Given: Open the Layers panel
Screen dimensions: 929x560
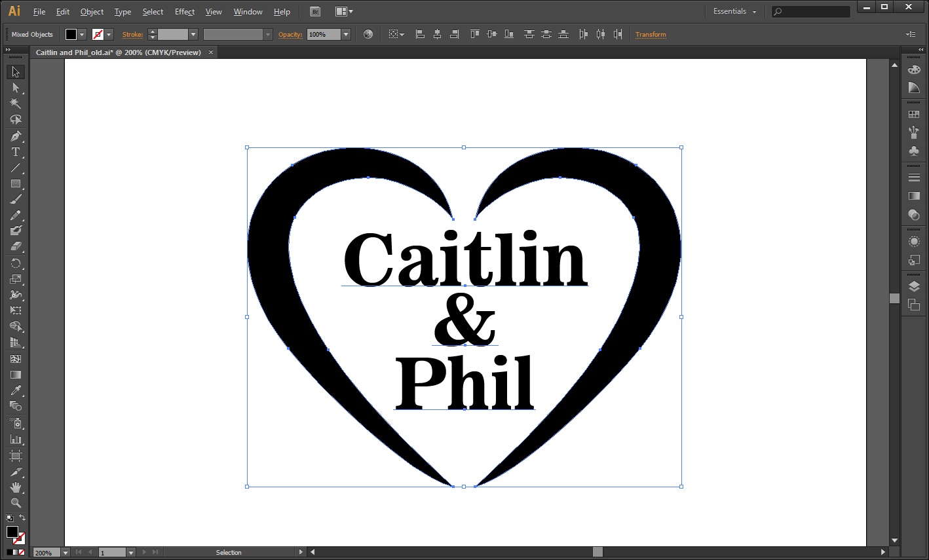Looking at the screenshot, I should (913, 286).
